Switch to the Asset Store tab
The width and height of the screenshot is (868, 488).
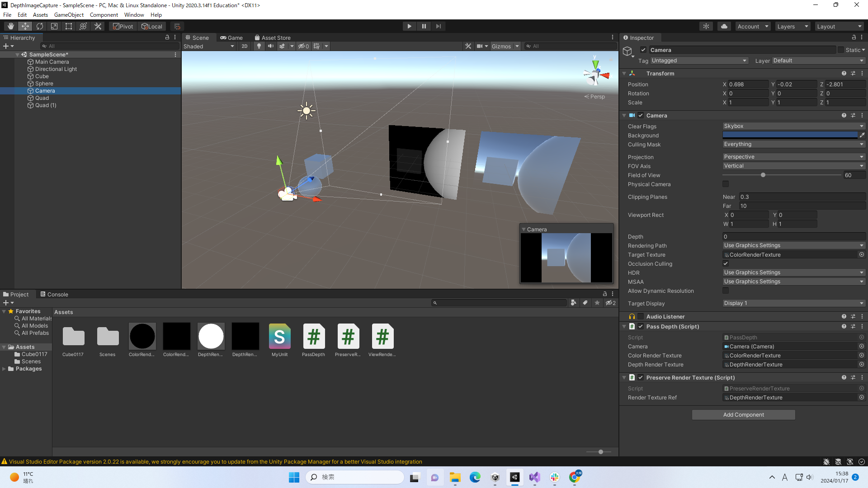tap(272, 38)
